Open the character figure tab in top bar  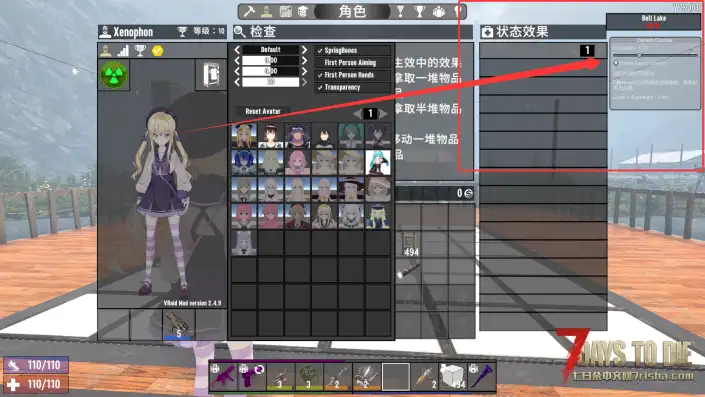click(x=267, y=12)
